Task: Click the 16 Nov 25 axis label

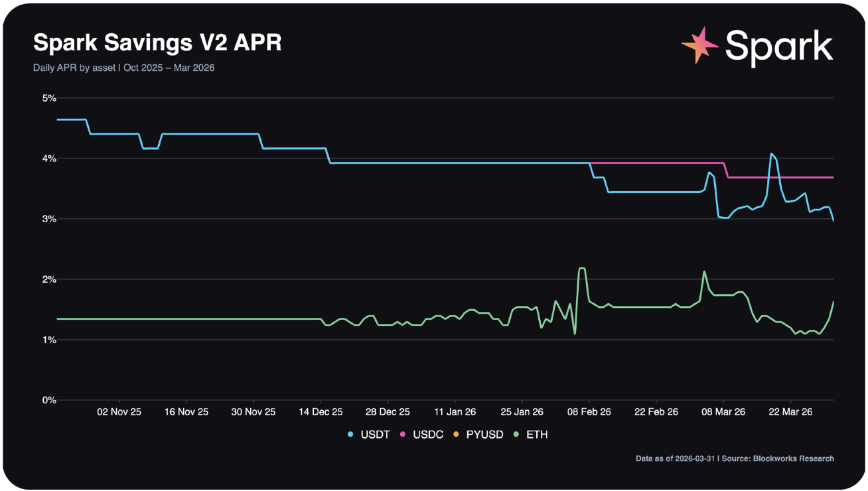Action: click(186, 412)
